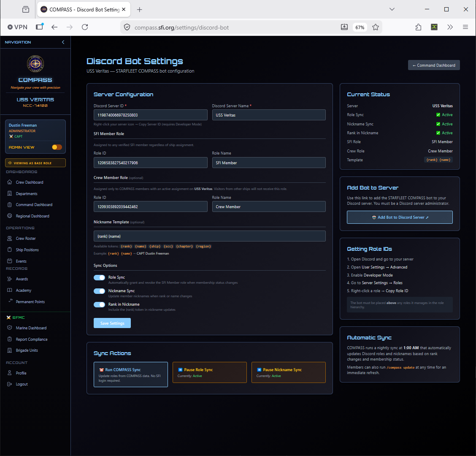The image size is (476, 456).
Task: Click the address bar download page icon
Action: 344,27
